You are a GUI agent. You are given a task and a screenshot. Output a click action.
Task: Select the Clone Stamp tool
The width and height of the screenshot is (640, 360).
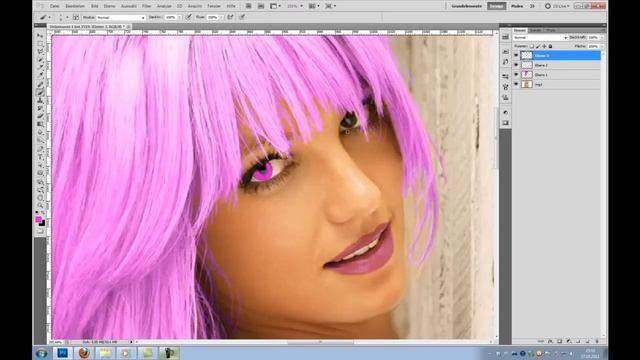(x=40, y=100)
